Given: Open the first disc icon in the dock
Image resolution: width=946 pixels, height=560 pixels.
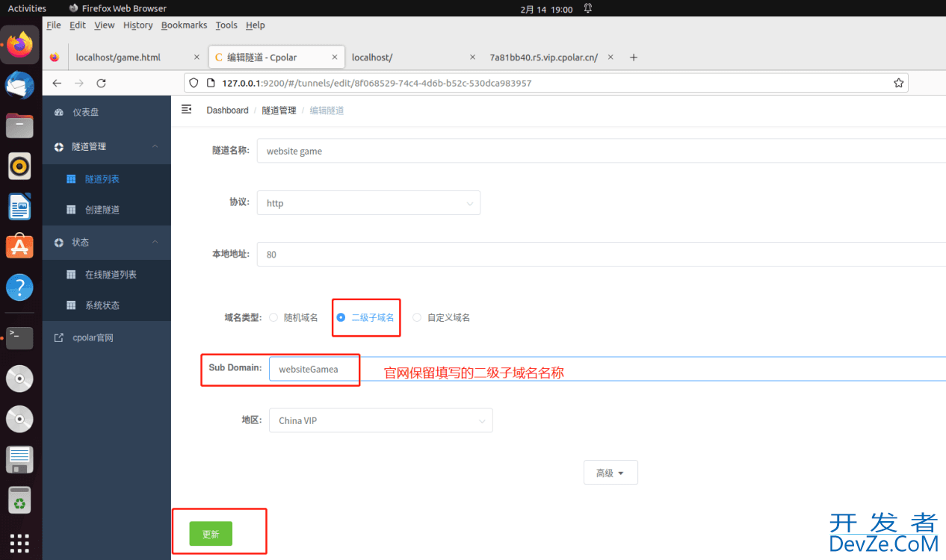Looking at the screenshot, I should pos(20,379).
